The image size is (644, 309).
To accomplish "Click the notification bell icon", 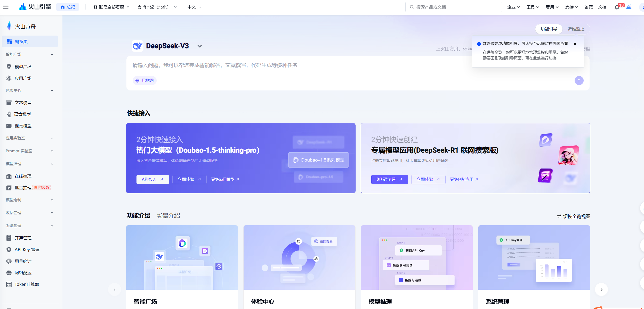I will (617, 7).
